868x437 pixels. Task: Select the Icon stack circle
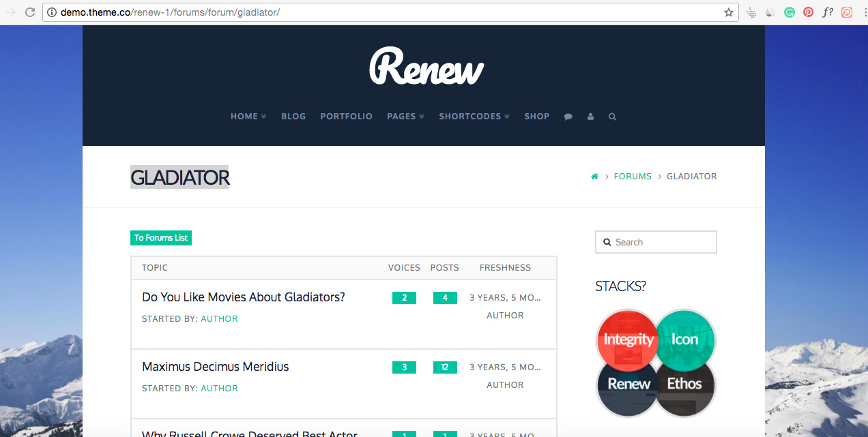[684, 340]
